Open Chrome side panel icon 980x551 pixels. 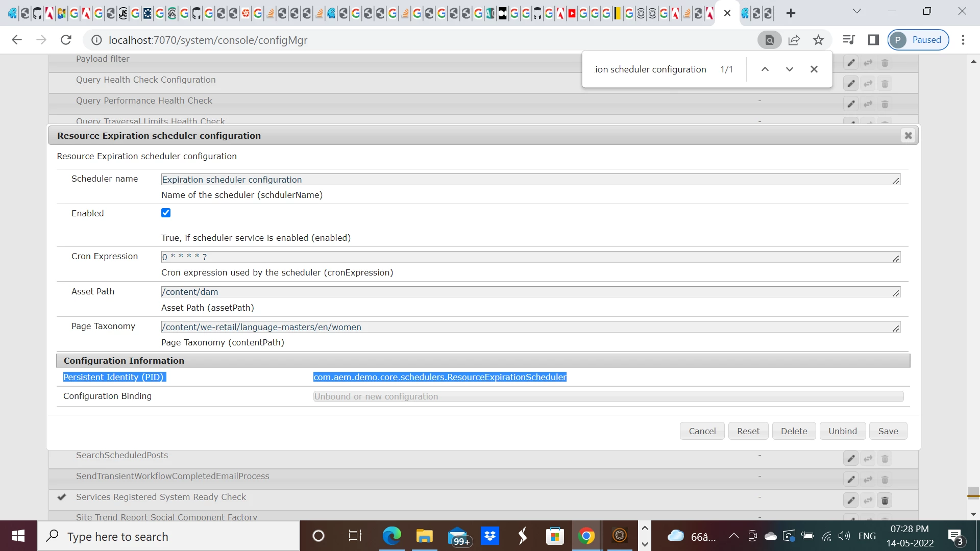873,40
